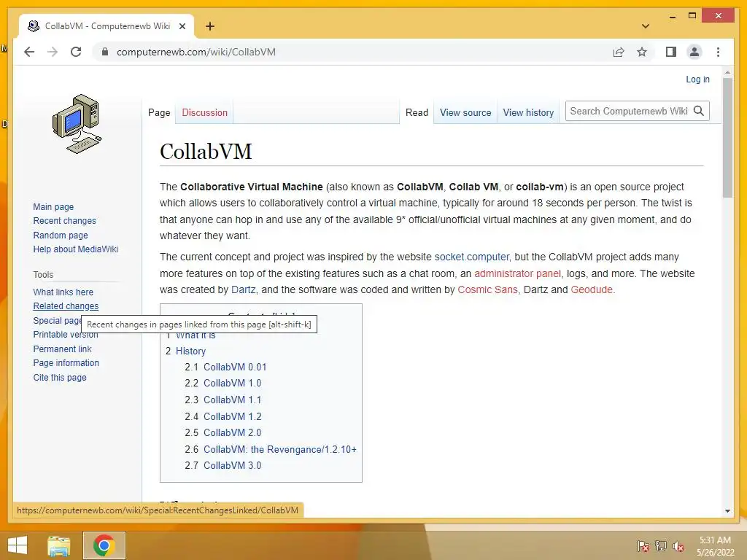747x560 pixels.
Task: Click the muted volume tray icon
Action: [678, 546]
